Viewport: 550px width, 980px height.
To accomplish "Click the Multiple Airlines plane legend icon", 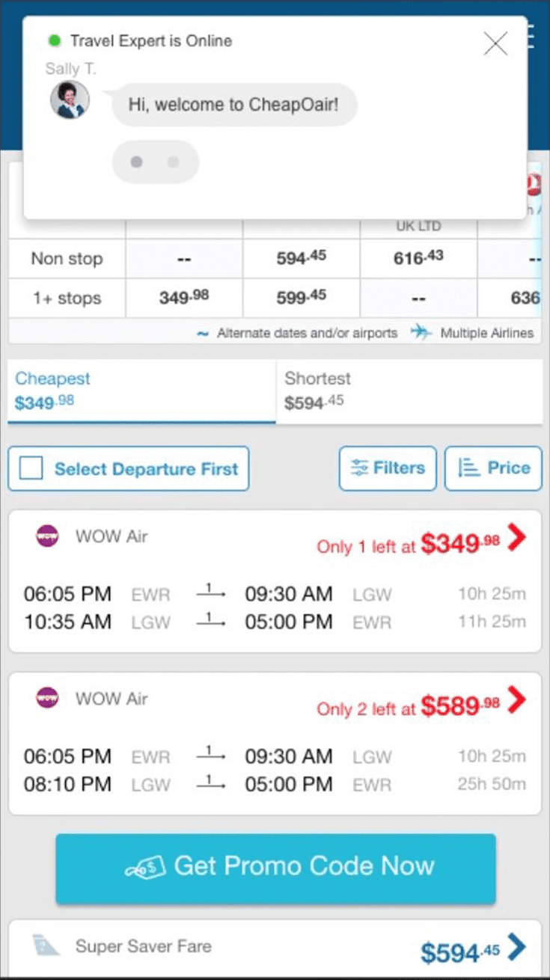I will point(421,333).
